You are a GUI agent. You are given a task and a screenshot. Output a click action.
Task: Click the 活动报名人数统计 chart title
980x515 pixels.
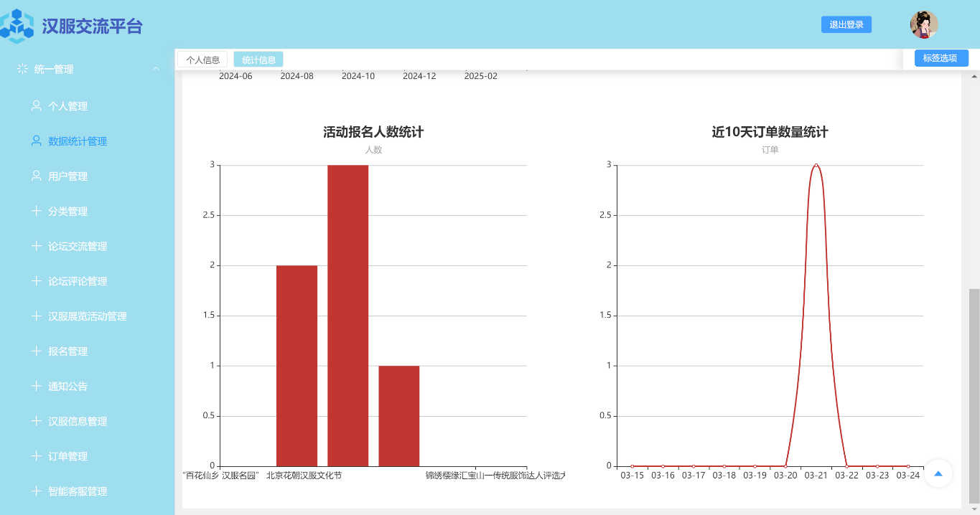click(373, 132)
